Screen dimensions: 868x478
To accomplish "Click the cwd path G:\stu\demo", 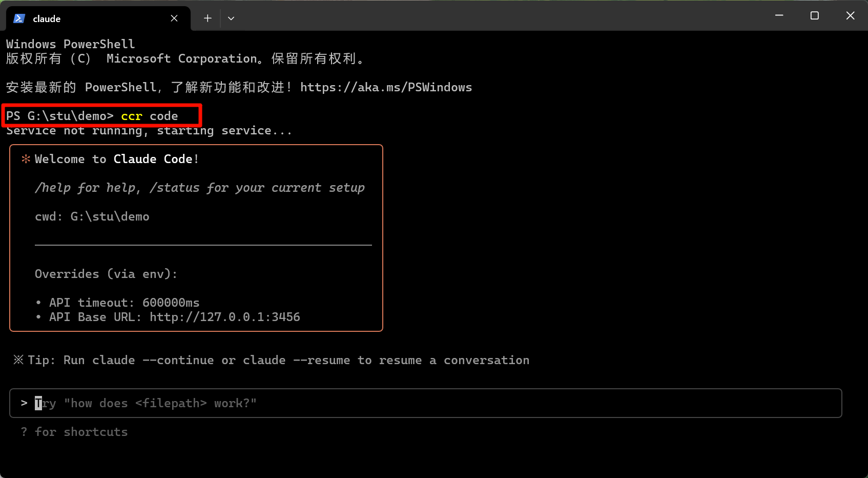I will (109, 216).
